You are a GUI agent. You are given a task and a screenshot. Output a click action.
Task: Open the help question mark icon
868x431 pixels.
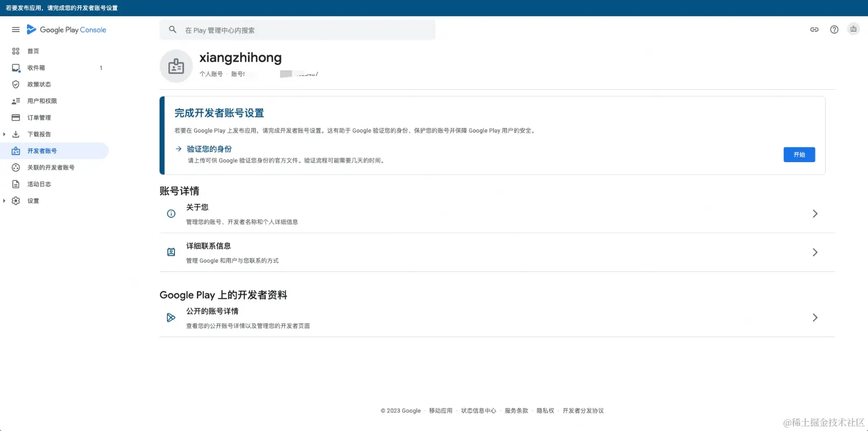834,30
